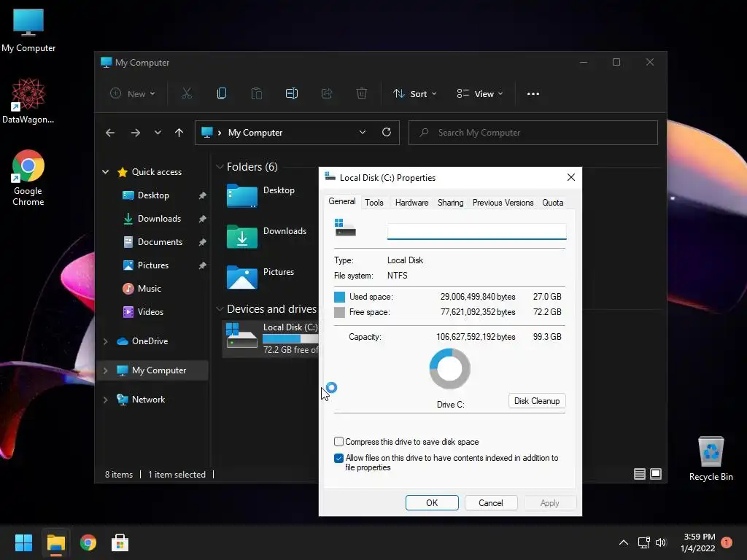
Task: Select the Recycle Bin desktop icon
Action: click(711, 459)
